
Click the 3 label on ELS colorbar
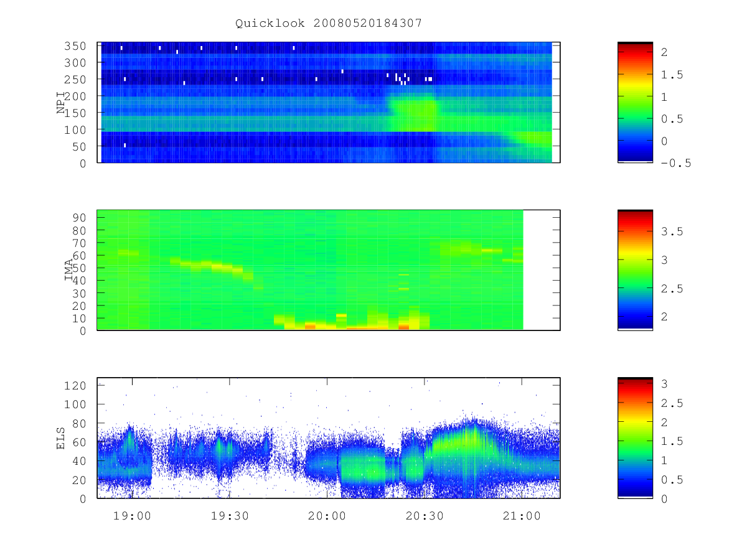coord(664,384)
